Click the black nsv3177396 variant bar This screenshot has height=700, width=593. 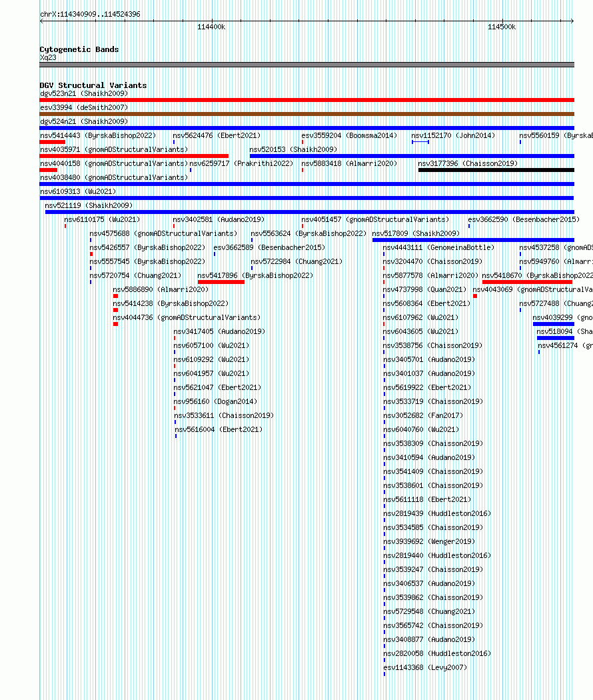[x=496, y=170]
